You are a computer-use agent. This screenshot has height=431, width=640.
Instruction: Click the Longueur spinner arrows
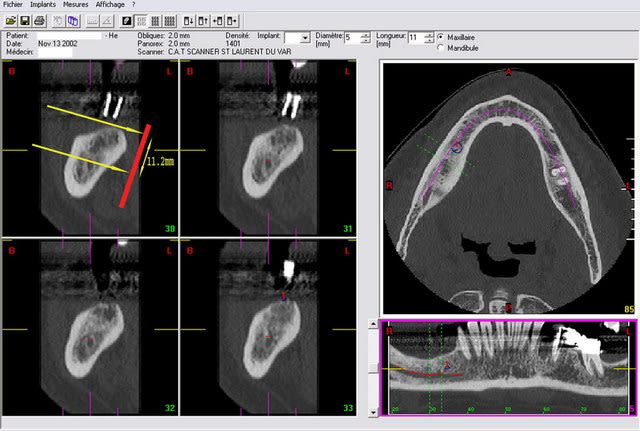[x=428, y=38]
